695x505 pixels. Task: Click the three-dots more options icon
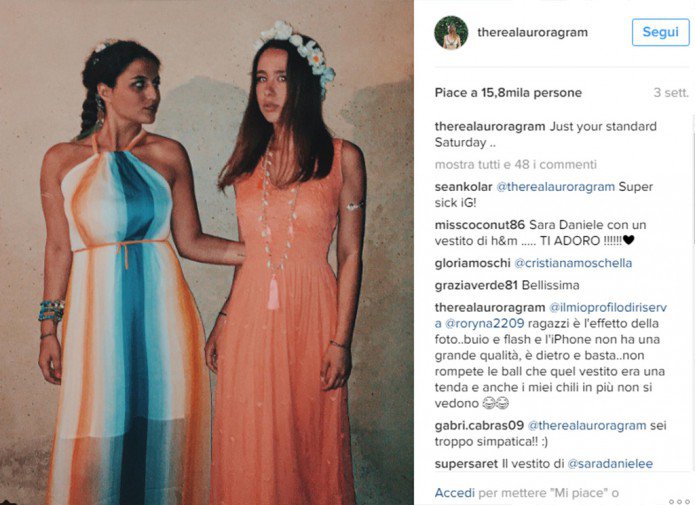click(x=679, y=501)
